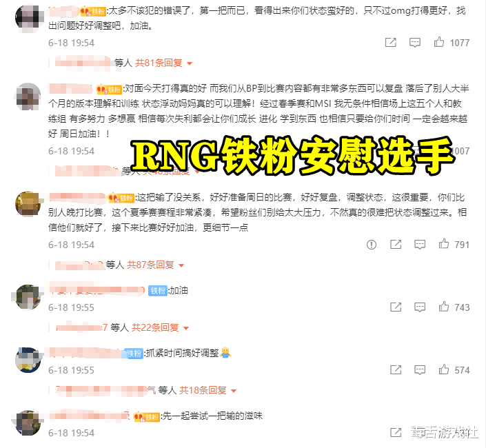
Task: Open first commenter's avatar profile
Action: [28, 17]
